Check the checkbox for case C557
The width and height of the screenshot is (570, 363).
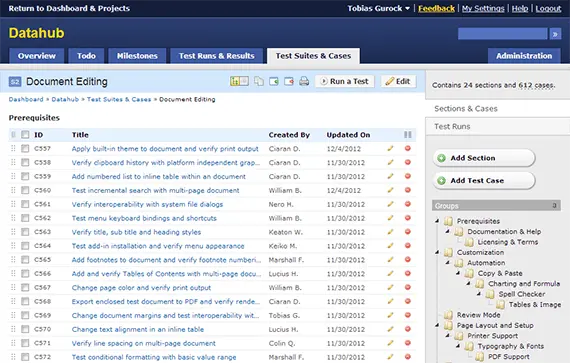pyautogui.click(x=25, y=148)
